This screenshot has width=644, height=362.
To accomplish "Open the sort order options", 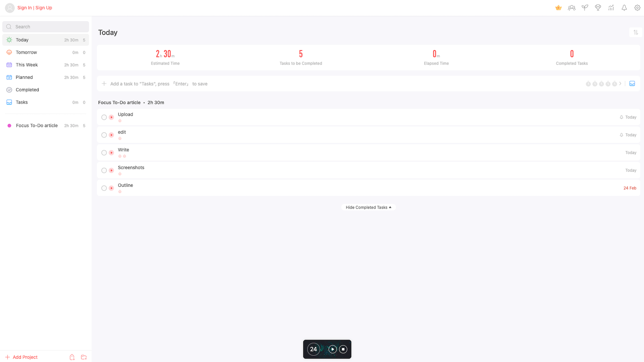I will coord(635,32).
